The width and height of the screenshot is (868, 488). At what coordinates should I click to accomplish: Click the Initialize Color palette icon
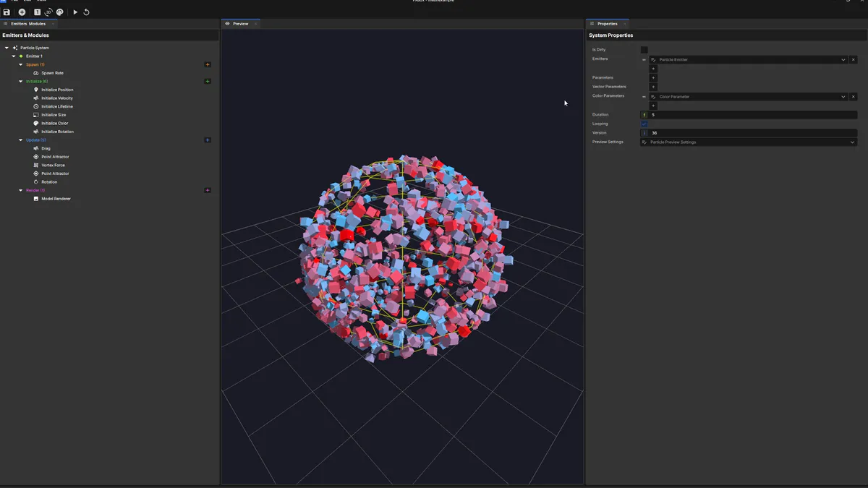(x=36, y=123)
